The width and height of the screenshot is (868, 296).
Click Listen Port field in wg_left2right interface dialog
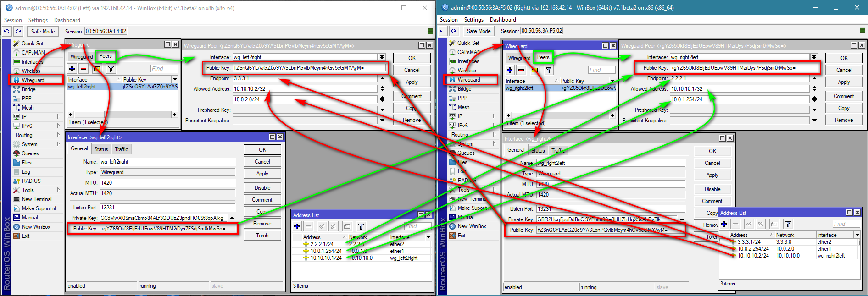click(167, 208)
